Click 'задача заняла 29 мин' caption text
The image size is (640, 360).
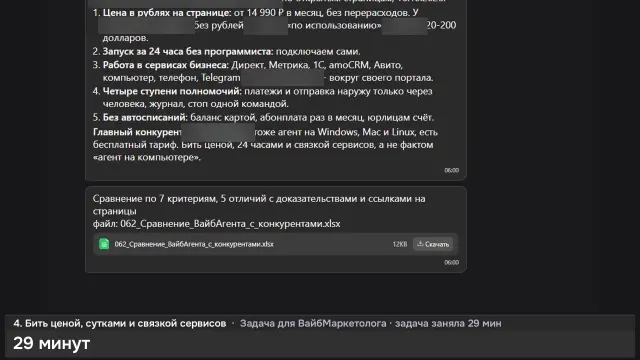click(x=448, y=323)
